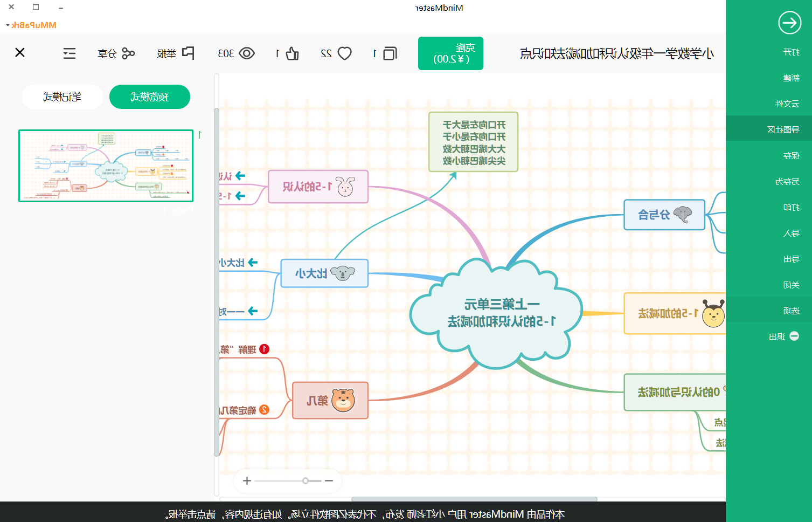The height and width of the screenshot is (522, 812).
Task: Switch to 预览模式 preview mode
Action: click(x=150, y=97)
